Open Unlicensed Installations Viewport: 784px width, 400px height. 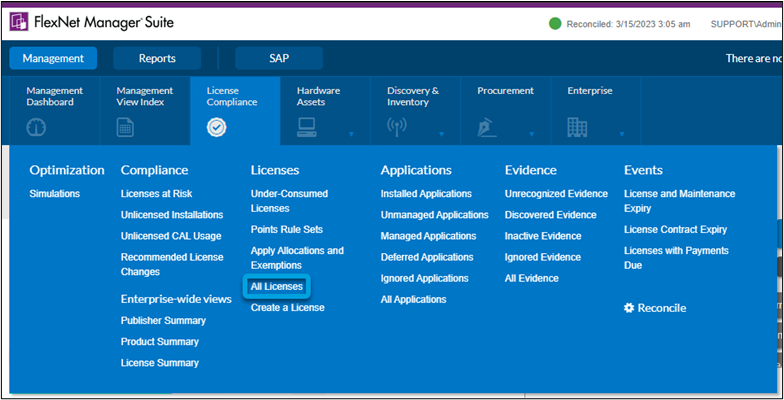(x=172, y=214)
